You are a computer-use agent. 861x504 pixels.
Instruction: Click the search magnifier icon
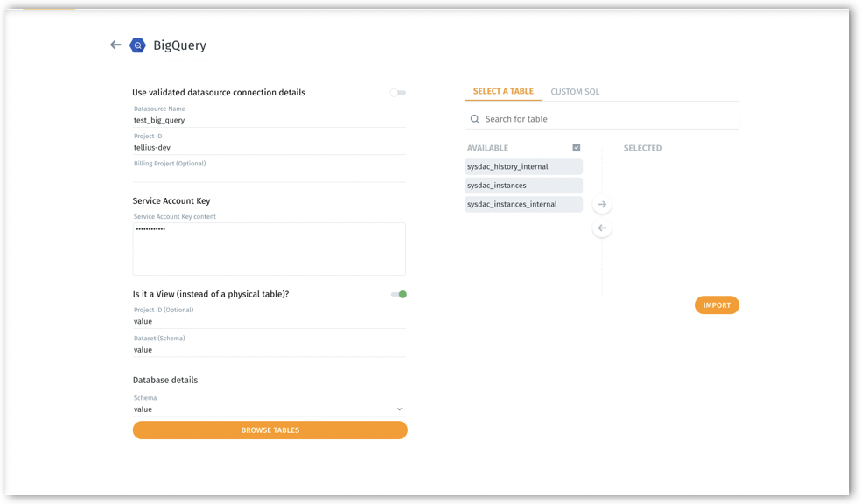(475, 119)
